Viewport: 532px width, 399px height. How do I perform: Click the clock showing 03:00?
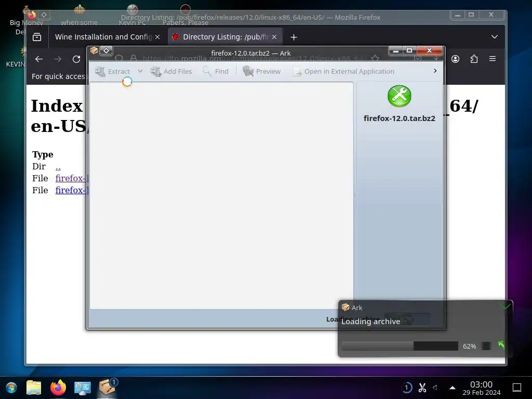point(482,388)
